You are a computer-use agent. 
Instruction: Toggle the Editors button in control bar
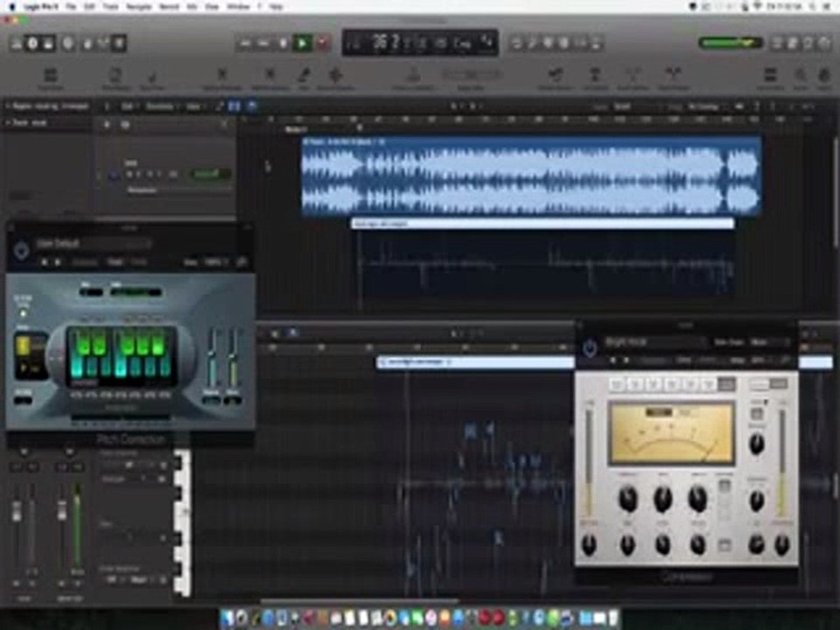click(120, 44)
